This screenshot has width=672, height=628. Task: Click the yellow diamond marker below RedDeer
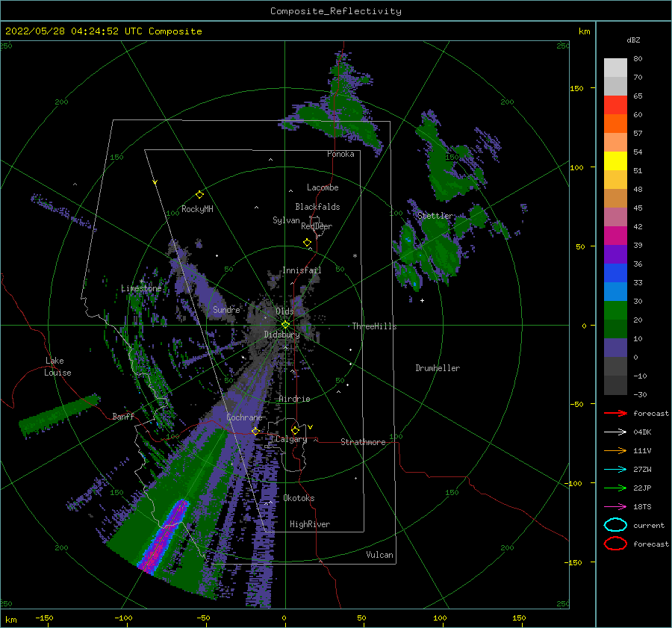(x=307, y=243)
